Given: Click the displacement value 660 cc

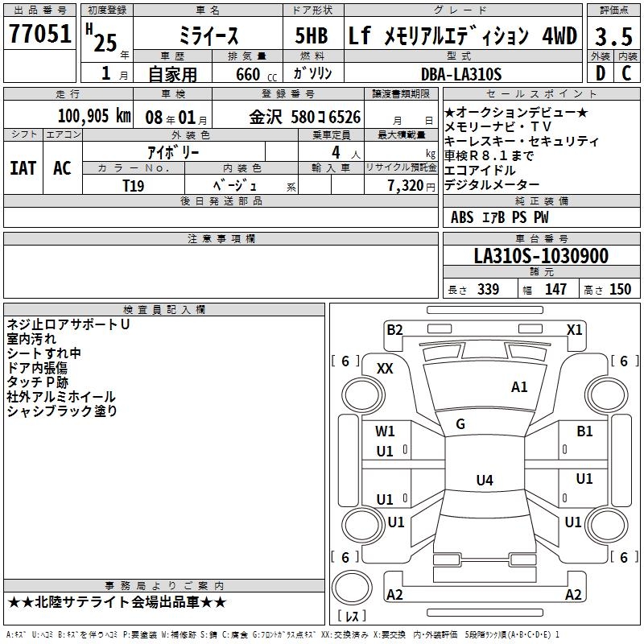Looking at the screenshot, I should [x=256, y=74].
